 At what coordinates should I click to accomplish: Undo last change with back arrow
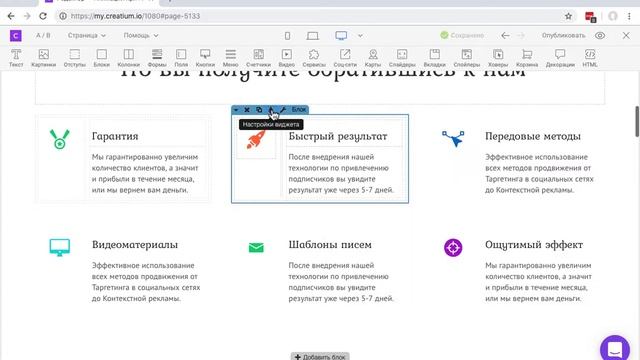tap(505, 36)
